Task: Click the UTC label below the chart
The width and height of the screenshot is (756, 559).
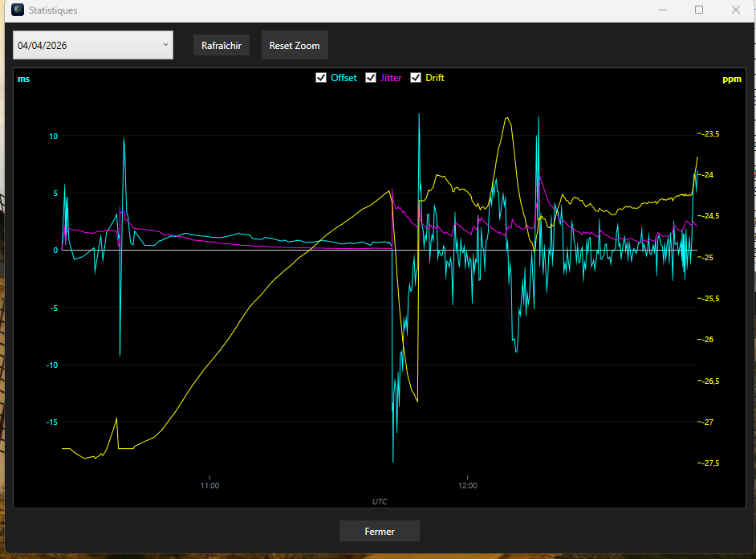Action: 380,502
